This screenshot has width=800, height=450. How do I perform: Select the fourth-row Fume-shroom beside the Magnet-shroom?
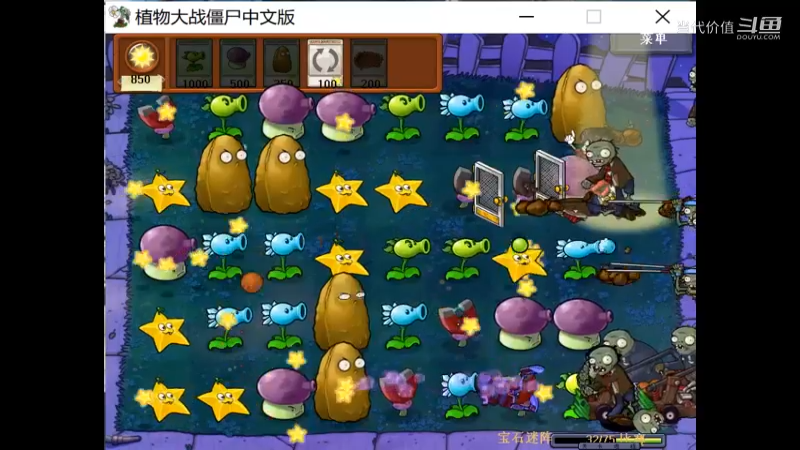tap(521, 323)
